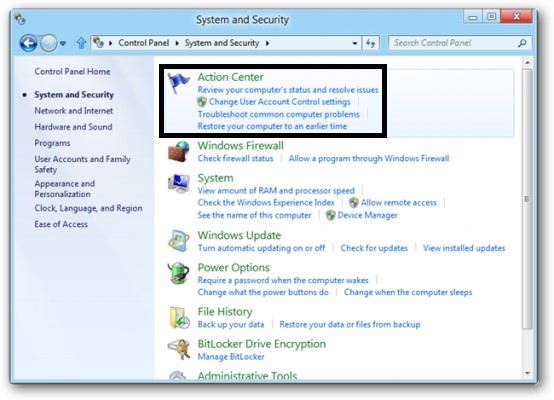This screenshot has height=400, width=554.
Task: Click the Power Options battery icon
Action: pyautogui.click(x=178, y=273)
